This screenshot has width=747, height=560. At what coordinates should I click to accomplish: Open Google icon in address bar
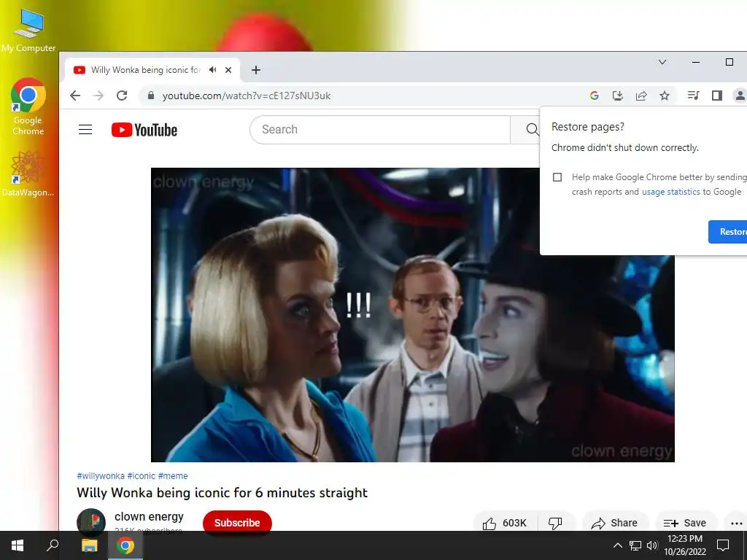click(594, 96)
